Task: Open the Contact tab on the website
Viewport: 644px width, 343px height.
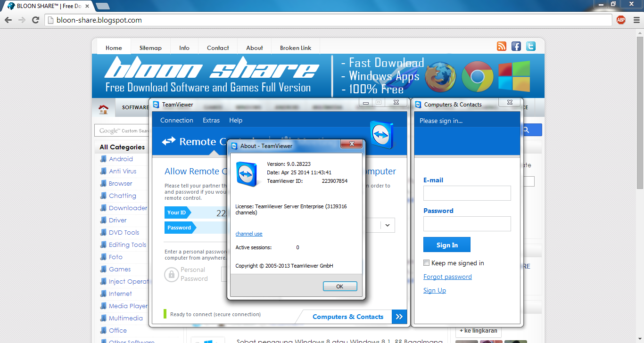Action: coord(218,48)
